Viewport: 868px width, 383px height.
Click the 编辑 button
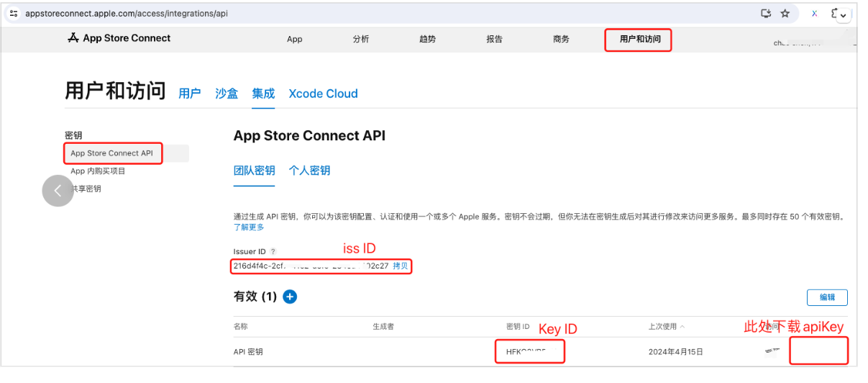pyautogui.click(x=827, y=297)
